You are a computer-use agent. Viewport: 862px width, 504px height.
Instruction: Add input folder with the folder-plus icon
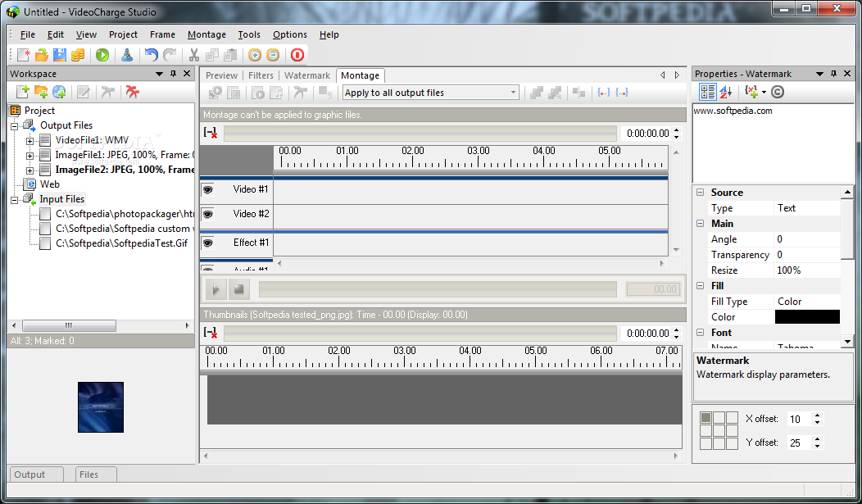pos(41,92)
